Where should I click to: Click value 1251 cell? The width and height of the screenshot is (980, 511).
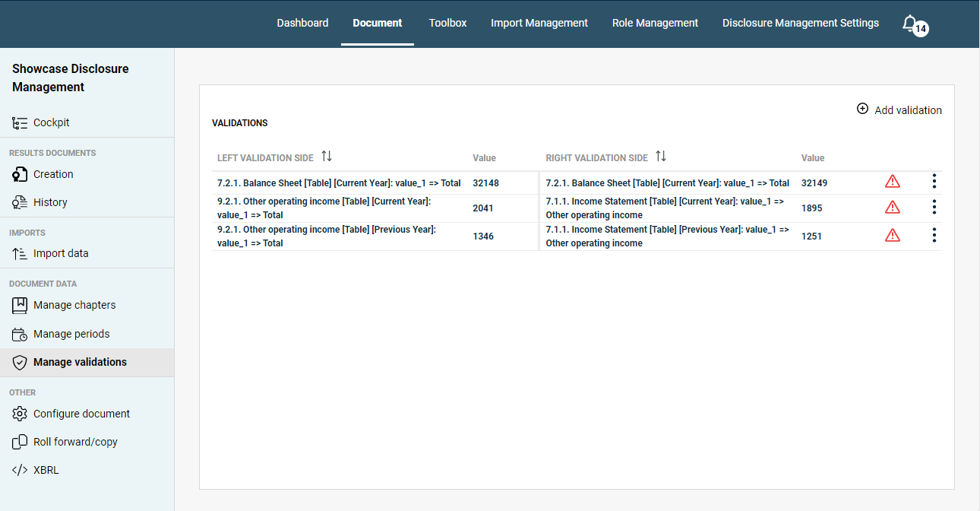(x=811, y=236)
